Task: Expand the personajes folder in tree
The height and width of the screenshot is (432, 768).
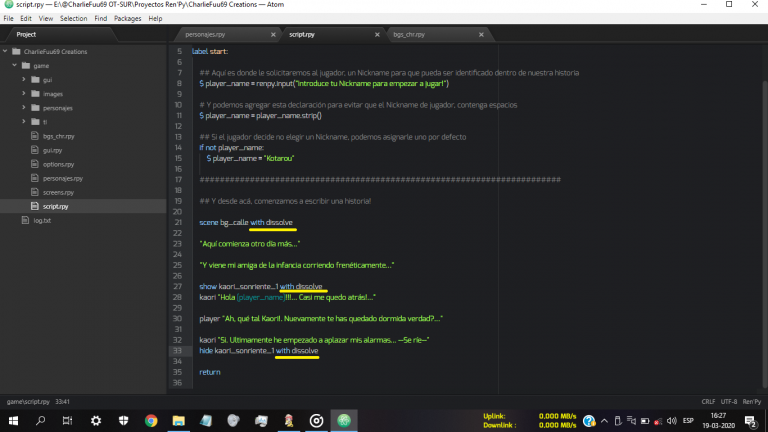Action: click(x=23, y=107)
